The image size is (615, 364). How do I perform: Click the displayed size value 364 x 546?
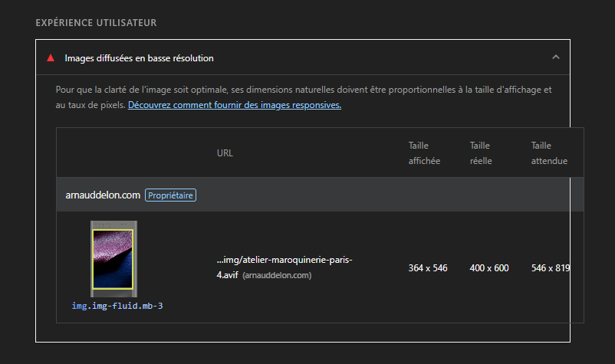tap(427, 267)
